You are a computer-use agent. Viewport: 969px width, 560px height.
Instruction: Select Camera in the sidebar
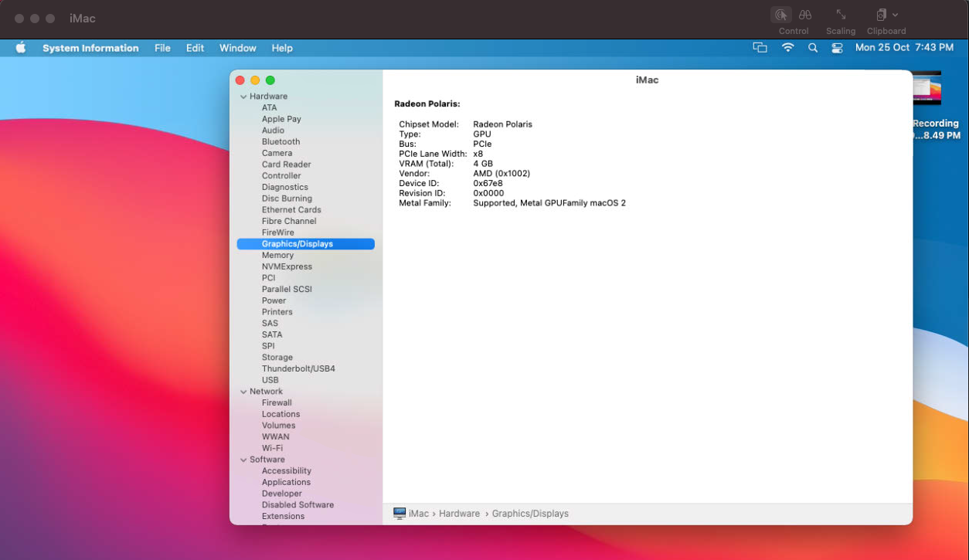pyautogui.click(x=277, y=153)
